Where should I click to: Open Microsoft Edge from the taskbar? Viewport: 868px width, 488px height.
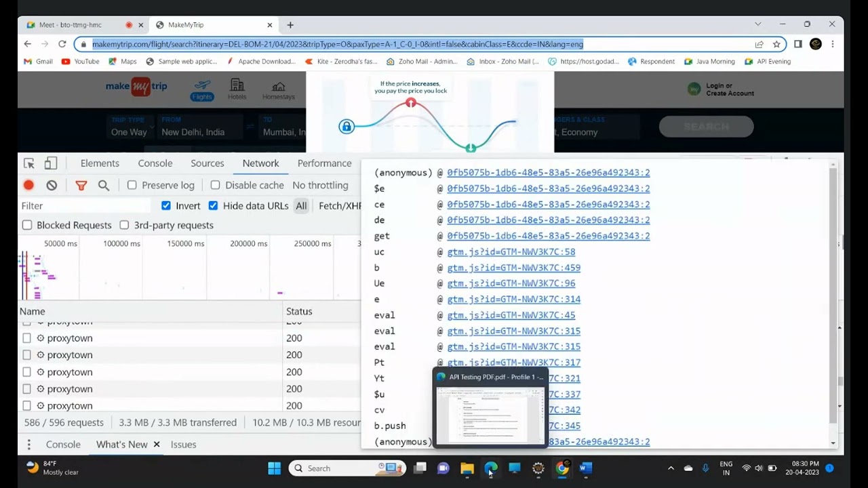(x=491, y=468)
